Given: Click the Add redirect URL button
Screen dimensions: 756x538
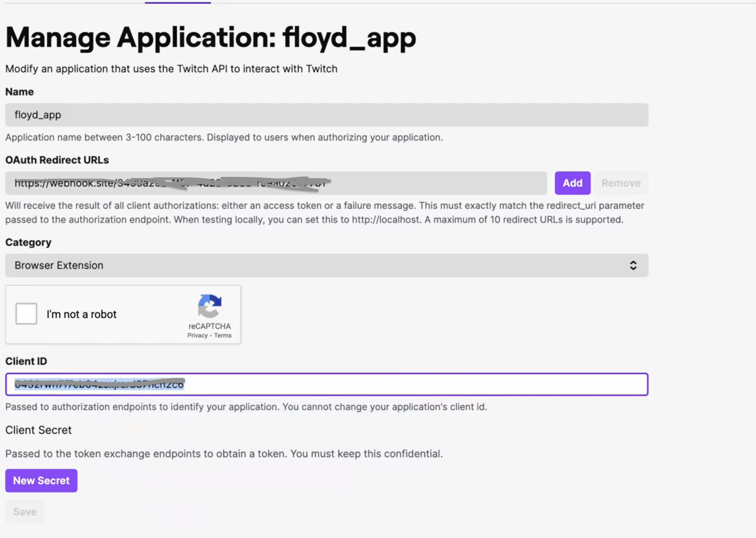Looking at the screenshot, I should (572, 183).
